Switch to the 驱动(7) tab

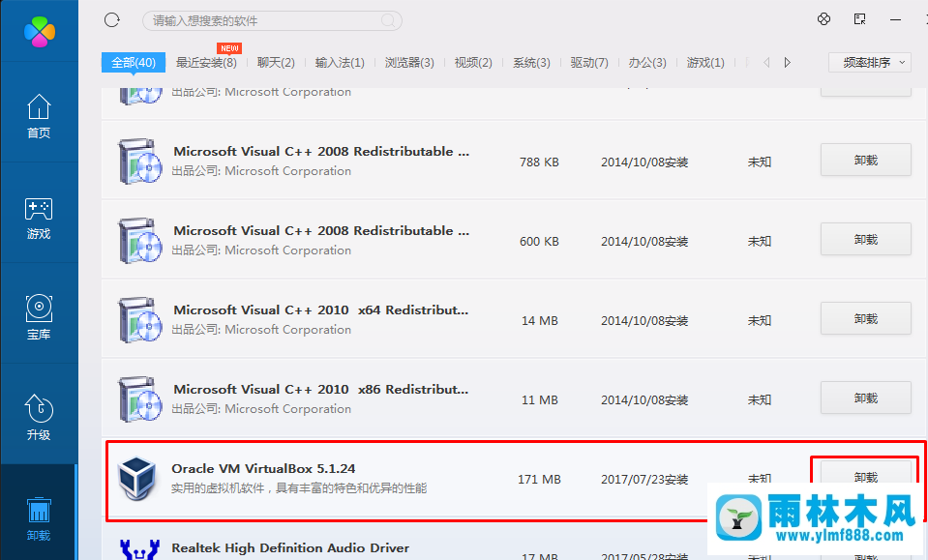[589, 62]
